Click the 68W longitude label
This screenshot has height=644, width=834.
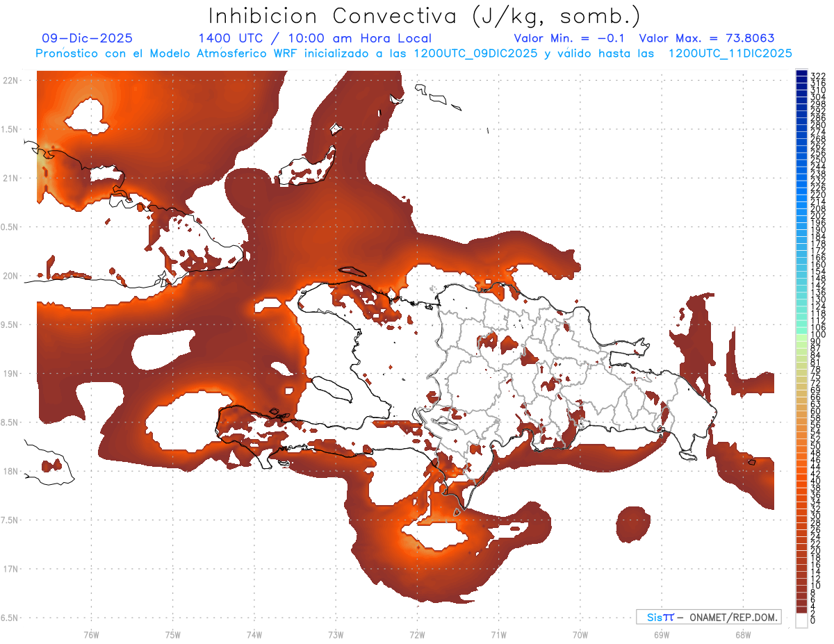[x=742, y=634]
